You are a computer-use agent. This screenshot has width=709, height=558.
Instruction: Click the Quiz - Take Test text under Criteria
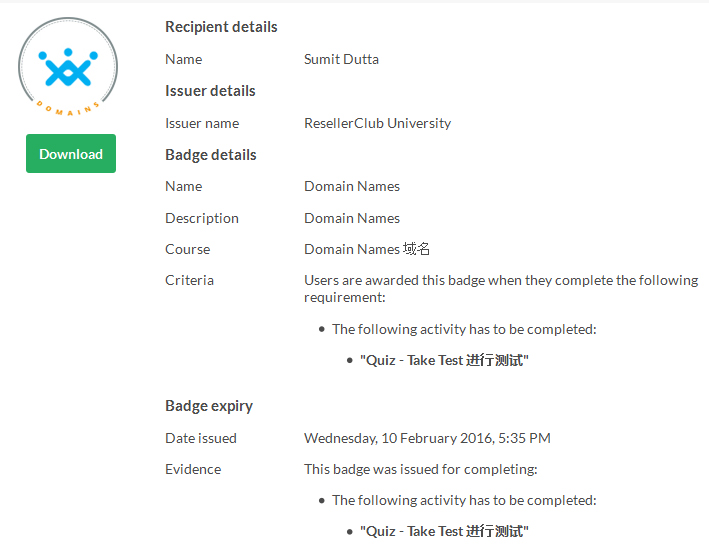[443, 360]
